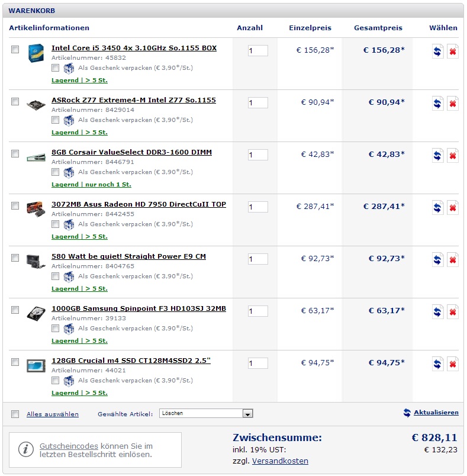Remove 8GB Corsair ValueSelect with red X
Screen dimensions: 467x476
(x=452, y=156)
